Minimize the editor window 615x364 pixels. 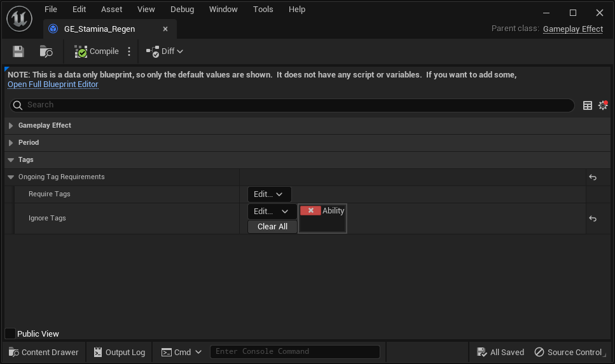click(546, 13)
